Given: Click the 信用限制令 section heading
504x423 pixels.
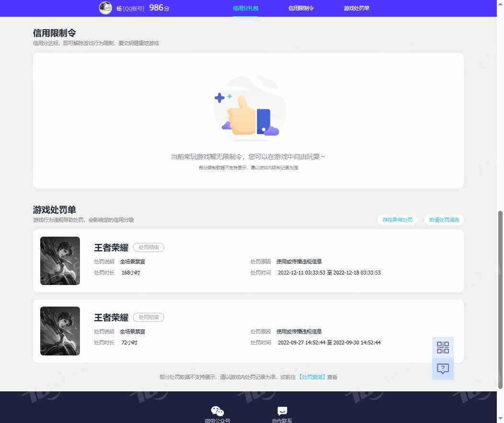Looking at the screenshot, I should (54, 33).
